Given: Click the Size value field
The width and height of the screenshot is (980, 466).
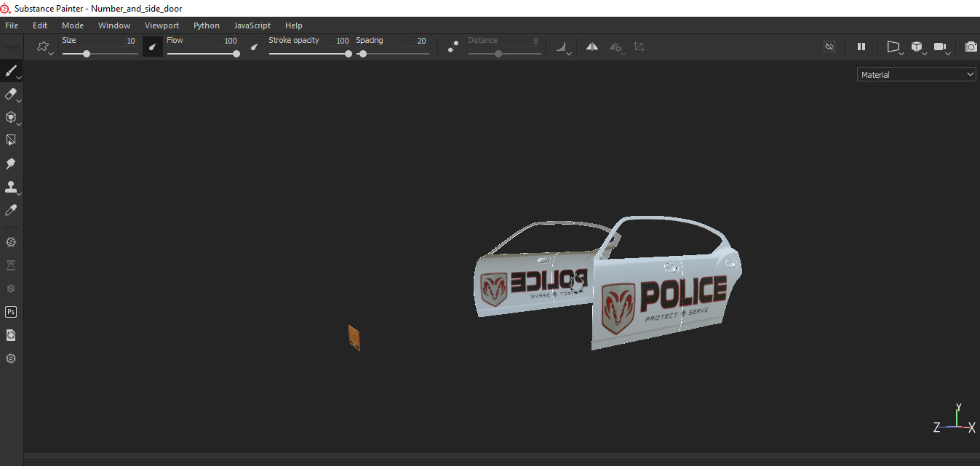Looking at the screenshot, I should [x=130, y=41].
